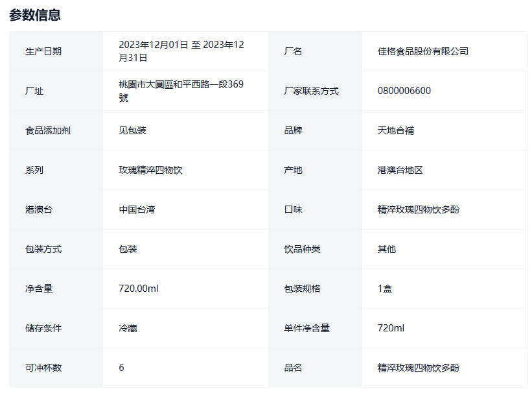Click the 生产日期 label cell
Image resolution: width=532 pixels, height=393 pixels.
[43, 51]
